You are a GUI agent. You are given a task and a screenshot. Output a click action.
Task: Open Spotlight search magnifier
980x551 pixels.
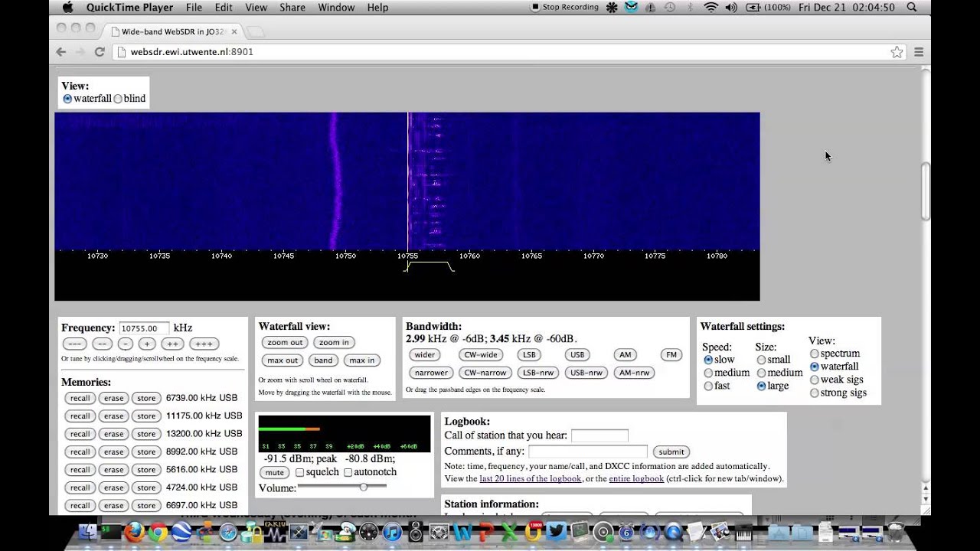tap(912, 7)
